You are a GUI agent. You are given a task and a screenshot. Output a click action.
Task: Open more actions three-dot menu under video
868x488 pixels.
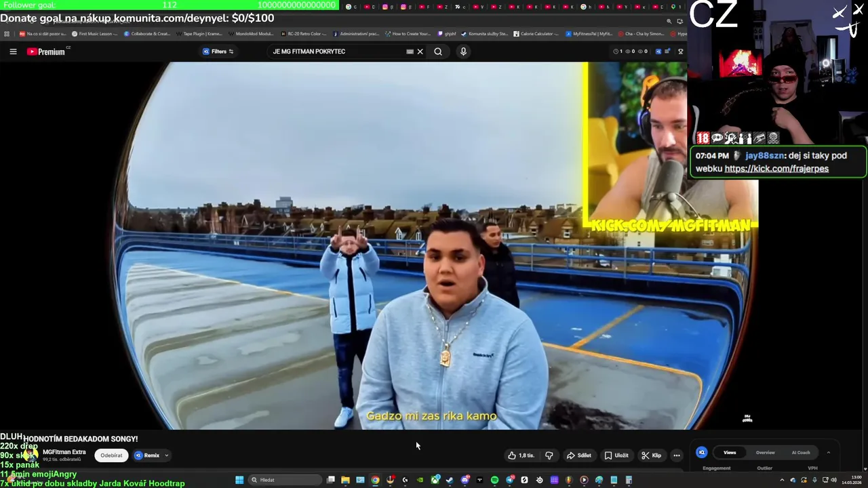[677, 455]
